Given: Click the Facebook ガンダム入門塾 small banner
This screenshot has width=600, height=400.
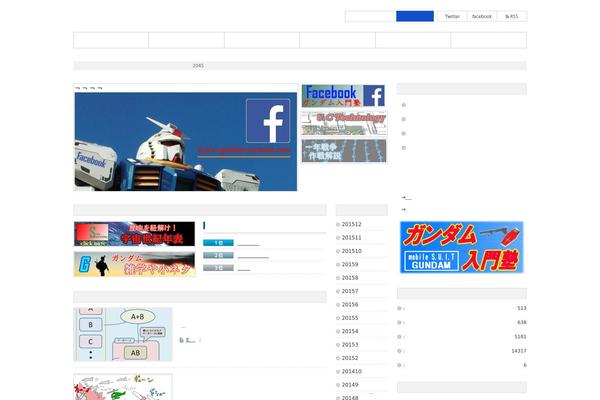Looking at the screenshot, I should click(x=343, y=96).
